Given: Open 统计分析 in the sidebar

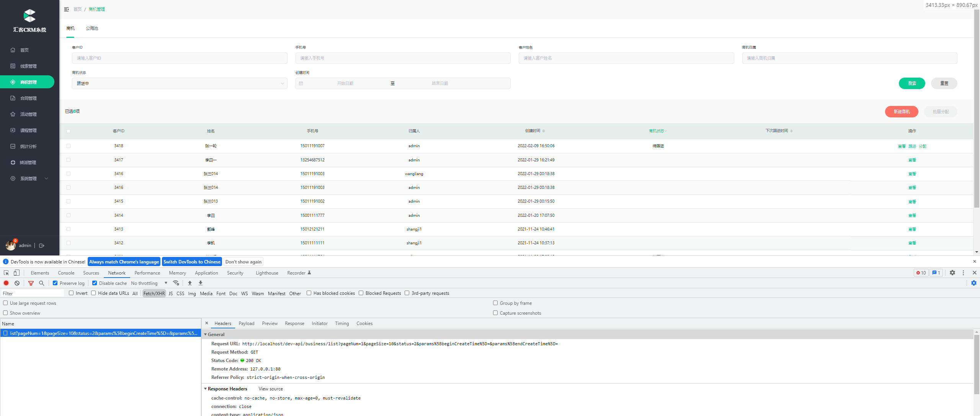Looking at the screenshot, I should 28,146.
